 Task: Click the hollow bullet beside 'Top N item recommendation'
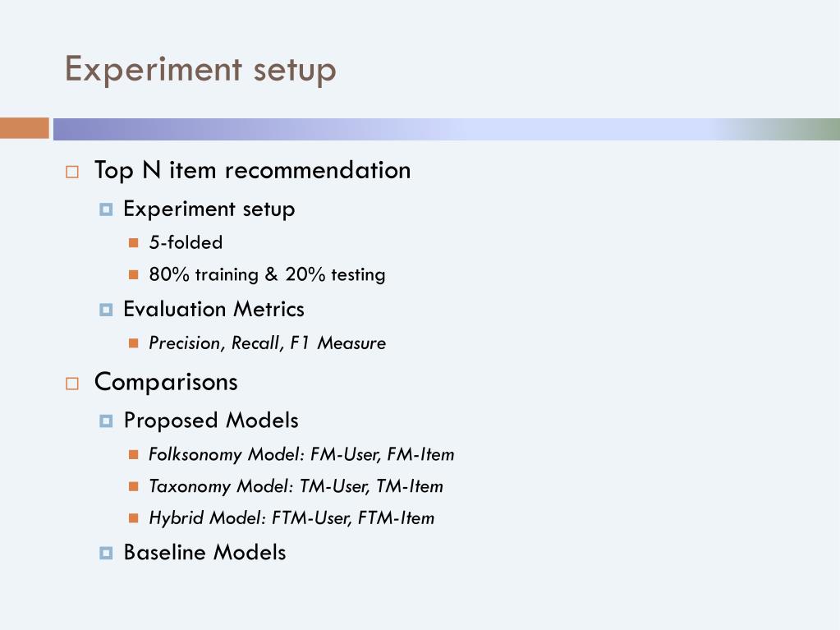pos(72,172)
